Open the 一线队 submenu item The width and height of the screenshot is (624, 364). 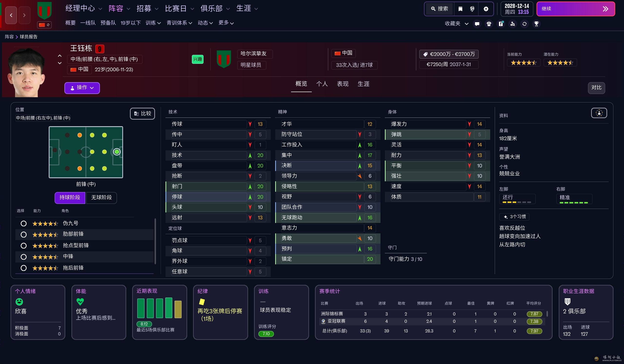(x=88, y=23)
